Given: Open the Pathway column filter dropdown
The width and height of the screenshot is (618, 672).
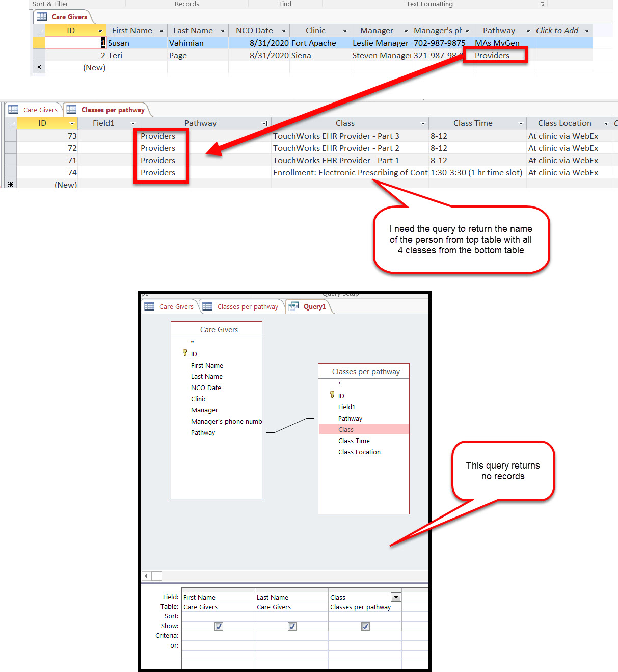Looking at the screenshot, I should tap(265, 123).
